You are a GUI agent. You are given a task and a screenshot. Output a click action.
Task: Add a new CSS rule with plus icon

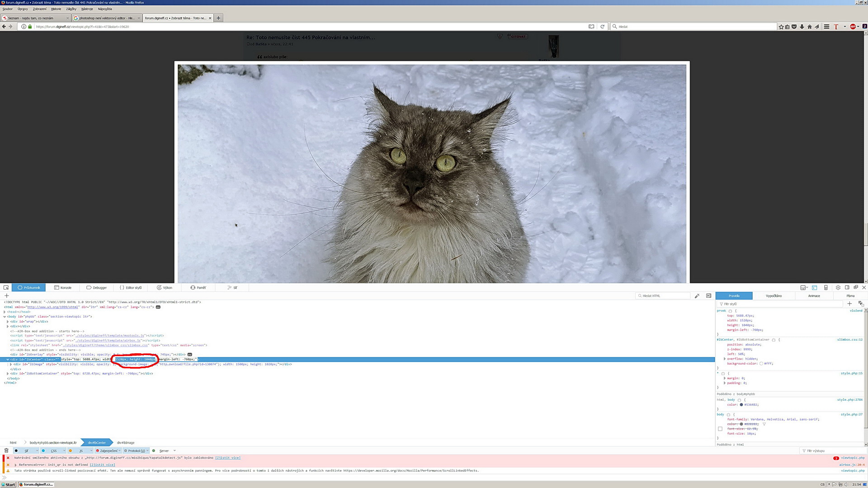coord(849,304)
